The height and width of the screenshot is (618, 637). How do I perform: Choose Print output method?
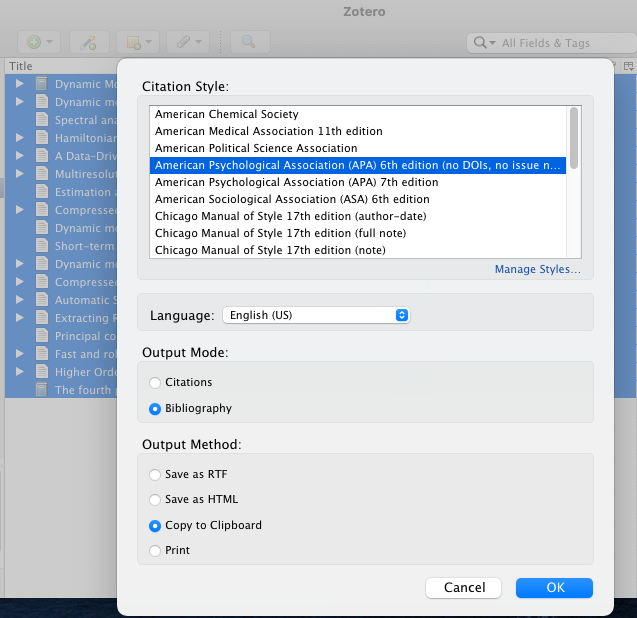[x=155, y=551]
